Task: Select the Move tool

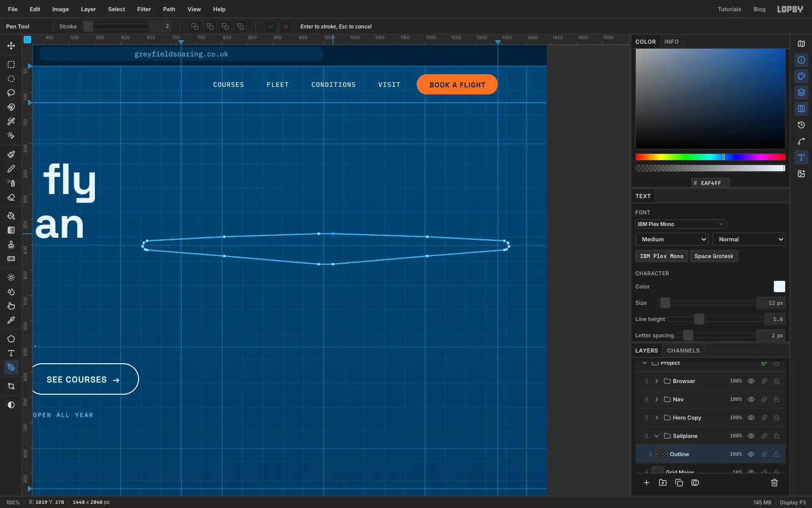Action: pyautogui.click(x=11, y=46)
